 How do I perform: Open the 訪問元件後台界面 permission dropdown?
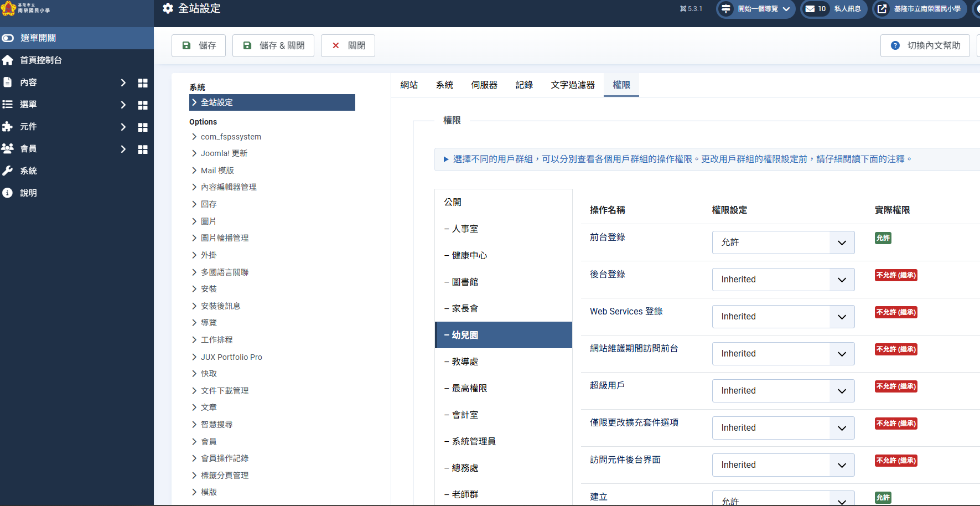(x=783, y=465)
